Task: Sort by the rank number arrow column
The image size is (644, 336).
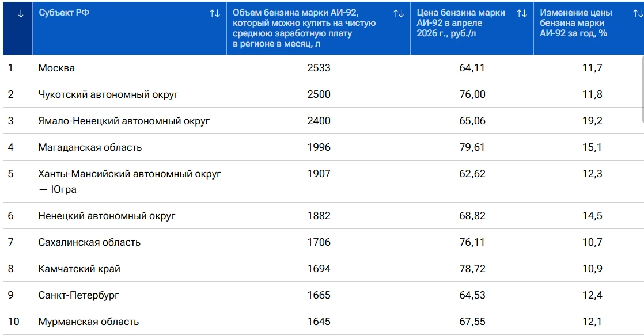Action: pos(21,14)
